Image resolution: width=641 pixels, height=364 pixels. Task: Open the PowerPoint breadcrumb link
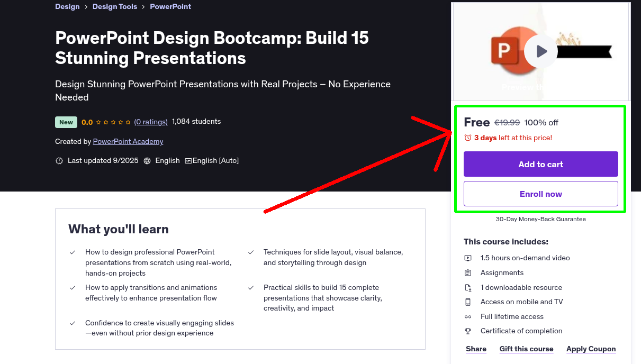[x=170, y=6]
